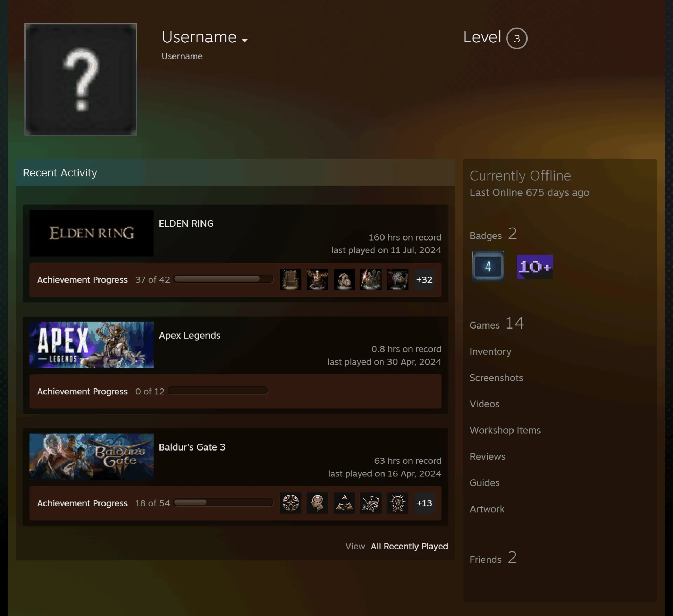Click the first Baldur's Gate 3 achievement icon
Image resolution: width=673 pixels, height=616 pixels.
pos(291,503)
